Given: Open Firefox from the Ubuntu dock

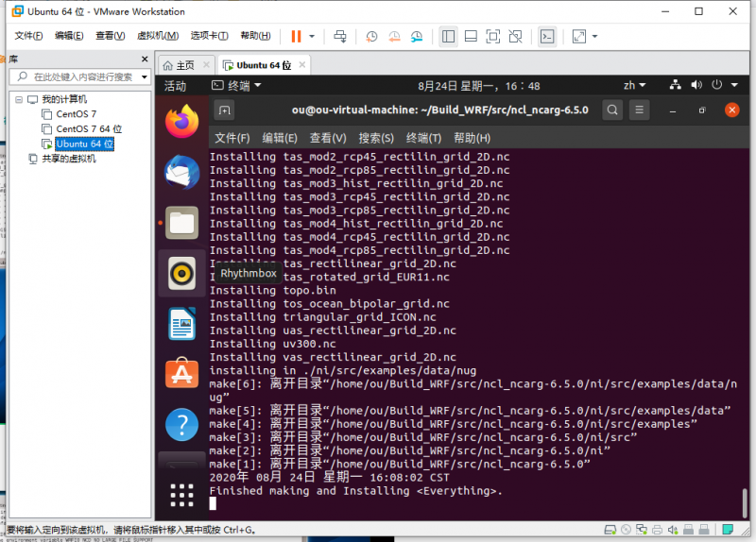Looking at the screenshot, I should 181,121.
